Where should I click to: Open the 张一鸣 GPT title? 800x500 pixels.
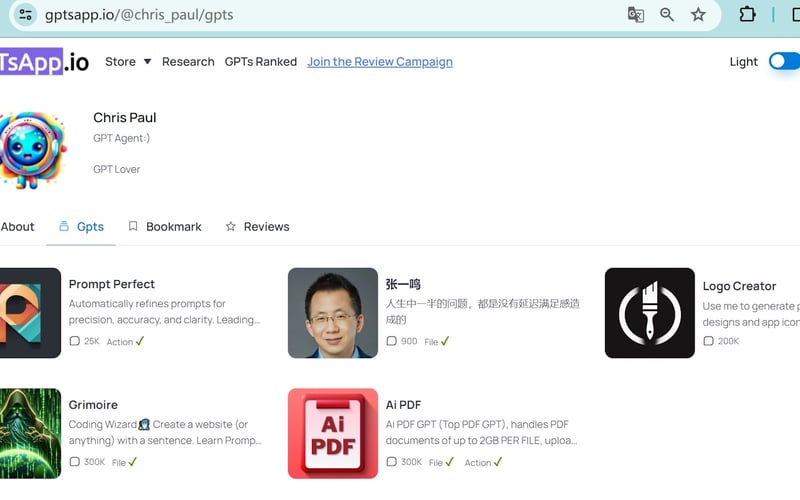pyautogui.click(x=403, y=284)
